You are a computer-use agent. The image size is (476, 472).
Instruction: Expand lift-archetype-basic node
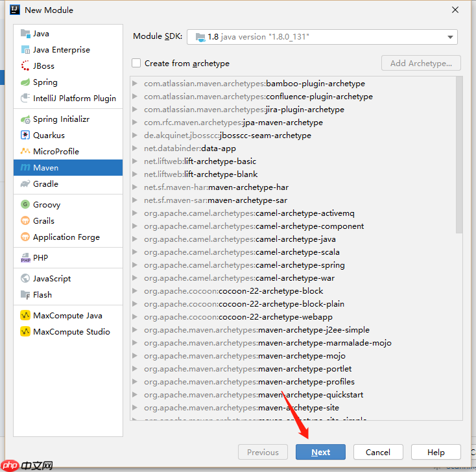[x=135, y=161]
